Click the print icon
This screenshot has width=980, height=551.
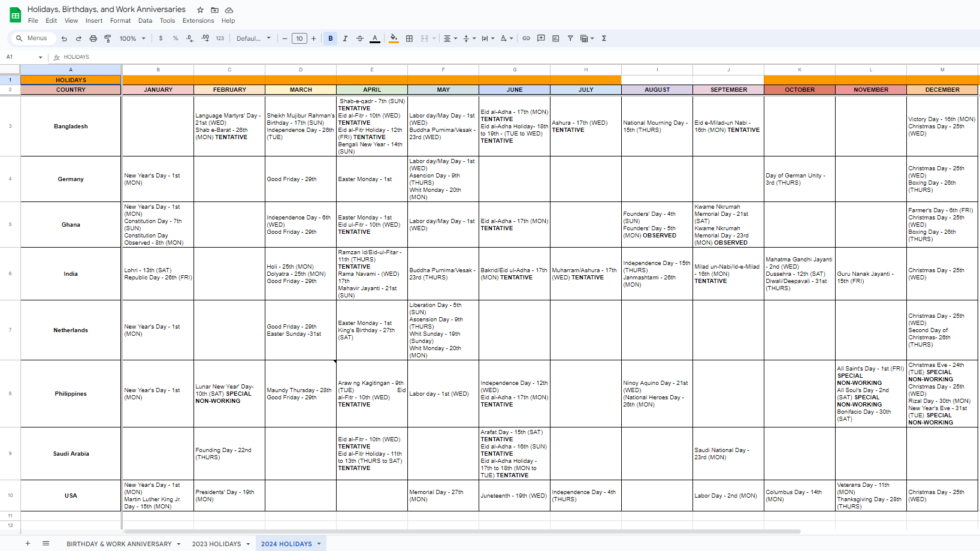click(x=93, y=38)
